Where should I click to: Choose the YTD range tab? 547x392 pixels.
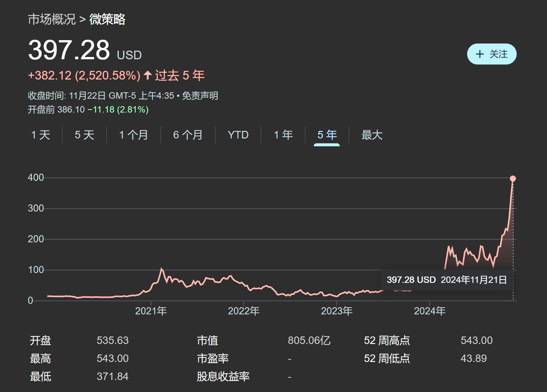pyautogui.click(x=238, y=135)
